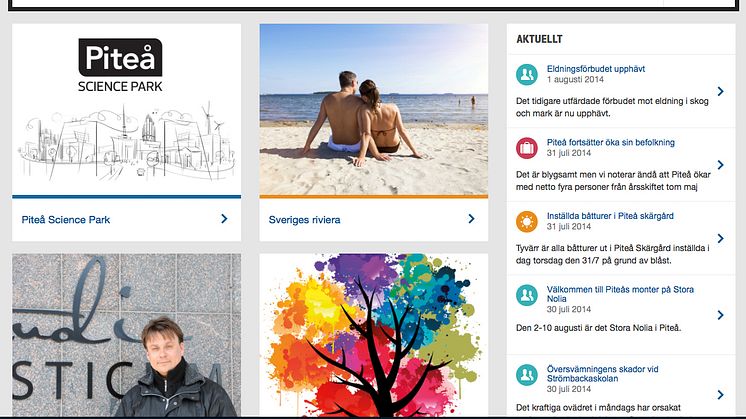Open the chevron for the Eldningsförbudet upphävt article

(x=721, y=91)
